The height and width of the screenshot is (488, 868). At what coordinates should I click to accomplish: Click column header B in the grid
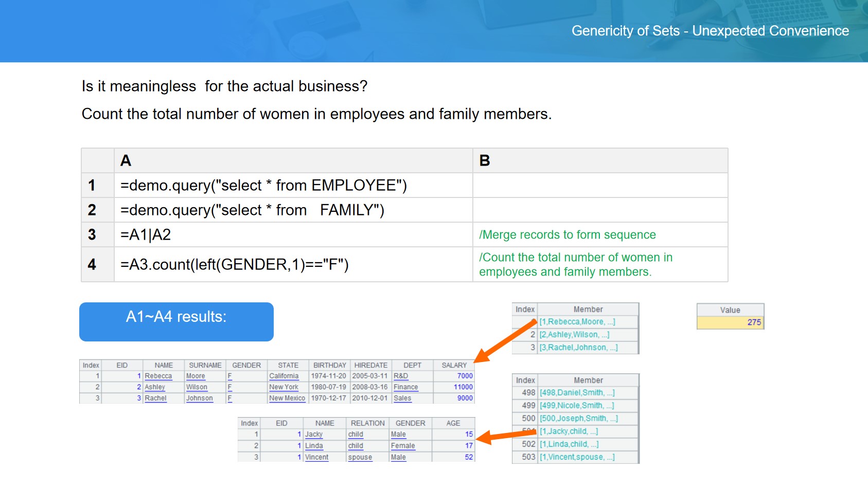599,160
